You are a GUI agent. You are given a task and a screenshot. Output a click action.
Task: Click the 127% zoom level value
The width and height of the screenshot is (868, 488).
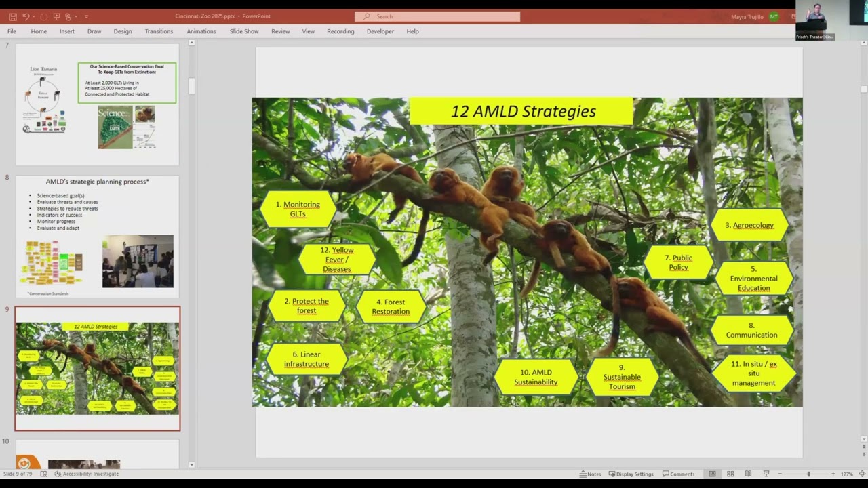point(847,474)
